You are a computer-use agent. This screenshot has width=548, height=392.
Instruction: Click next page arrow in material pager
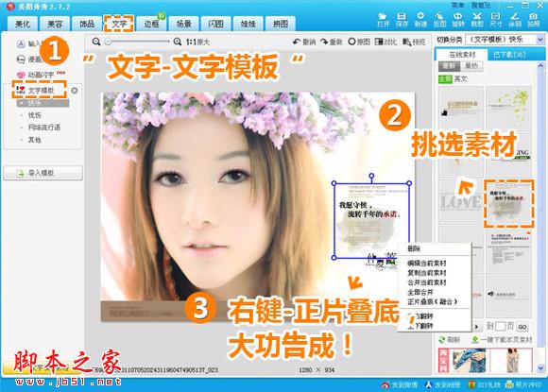pyautogui.click(x=476, y=327)
